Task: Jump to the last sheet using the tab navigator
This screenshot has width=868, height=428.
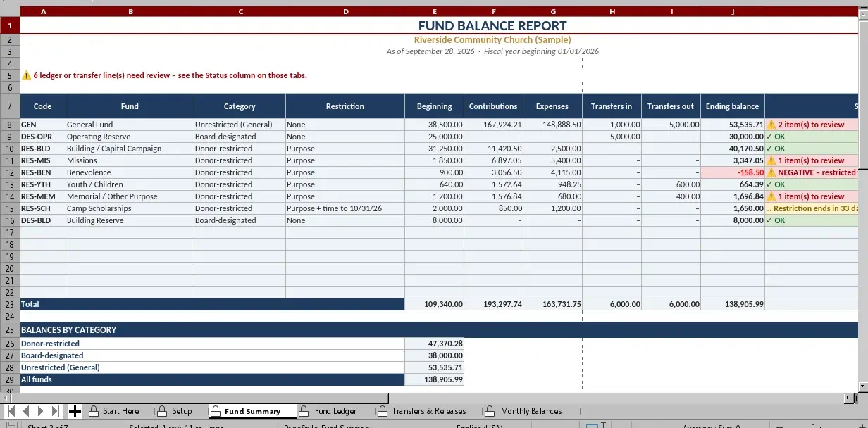Action: [56, 411]
